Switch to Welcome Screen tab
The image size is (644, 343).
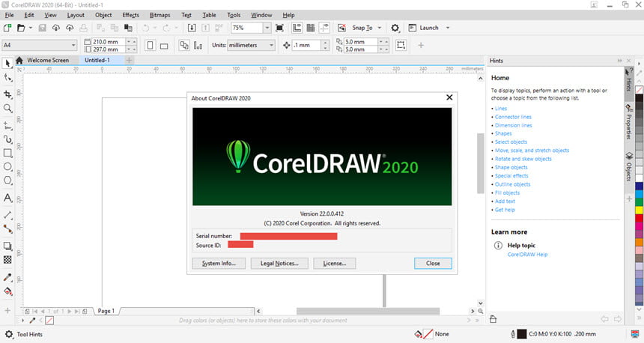48,60
